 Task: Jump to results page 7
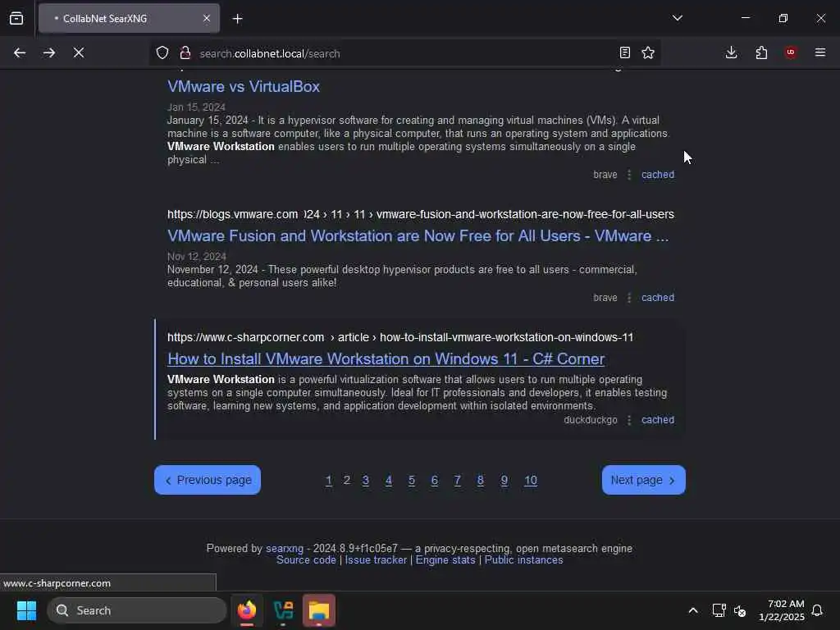coord(458,480)
